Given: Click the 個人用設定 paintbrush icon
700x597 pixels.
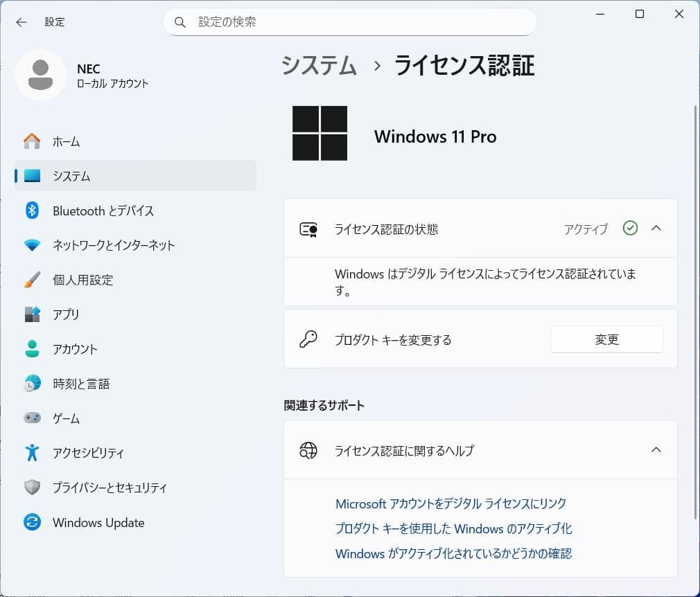Looking at the screenshot, I should 33,280.
